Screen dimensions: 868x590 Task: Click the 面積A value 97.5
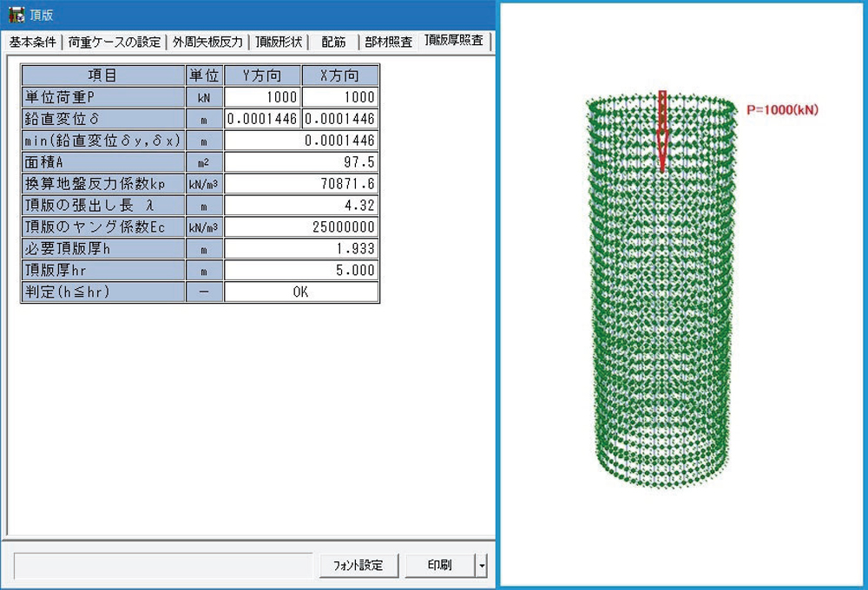click(302, 162)
